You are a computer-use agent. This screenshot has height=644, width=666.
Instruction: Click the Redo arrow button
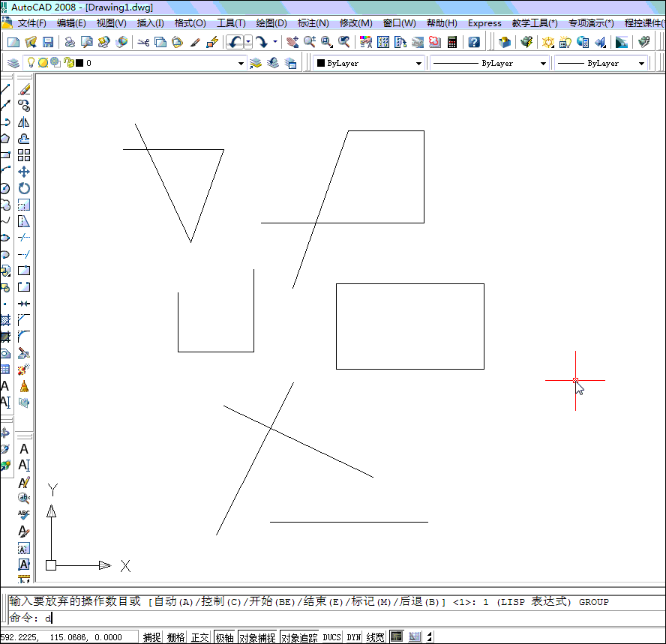pos(262,42)
